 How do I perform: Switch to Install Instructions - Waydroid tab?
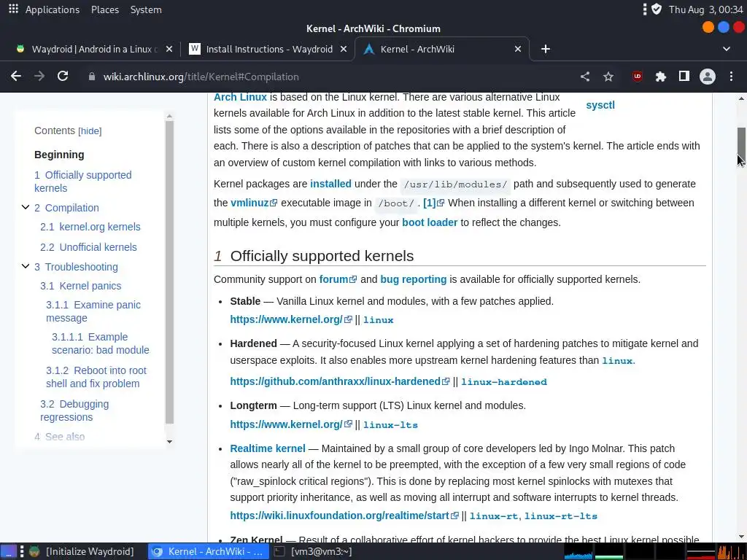[x=268, y=49]
